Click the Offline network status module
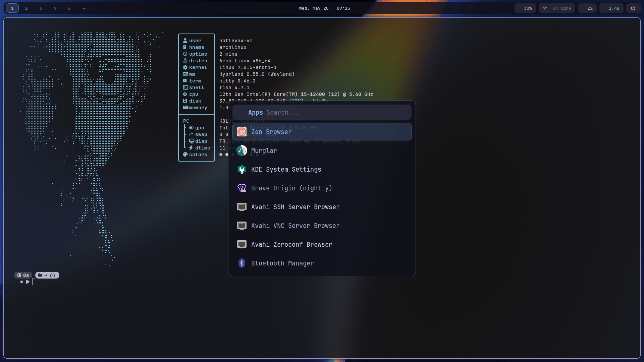This screenshot has width=644, height=362. (x=557, y=8)
